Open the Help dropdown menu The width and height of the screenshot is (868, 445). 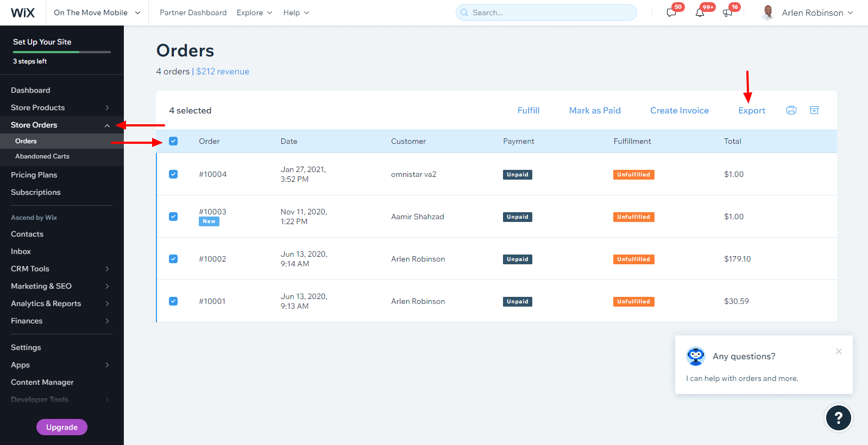(x=296, y=12)
